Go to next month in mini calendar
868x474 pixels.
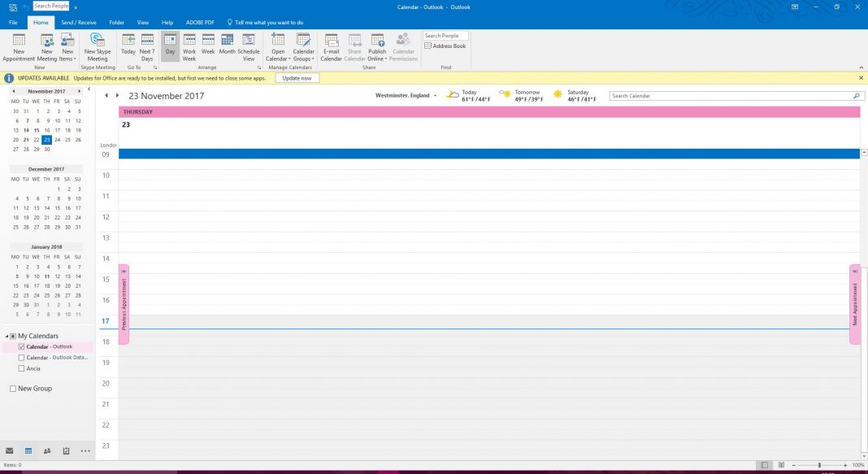click(80, 91)
